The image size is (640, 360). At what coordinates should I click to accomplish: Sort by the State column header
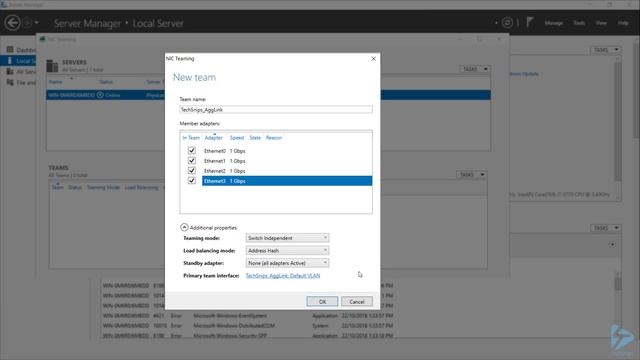coord(255,138)
